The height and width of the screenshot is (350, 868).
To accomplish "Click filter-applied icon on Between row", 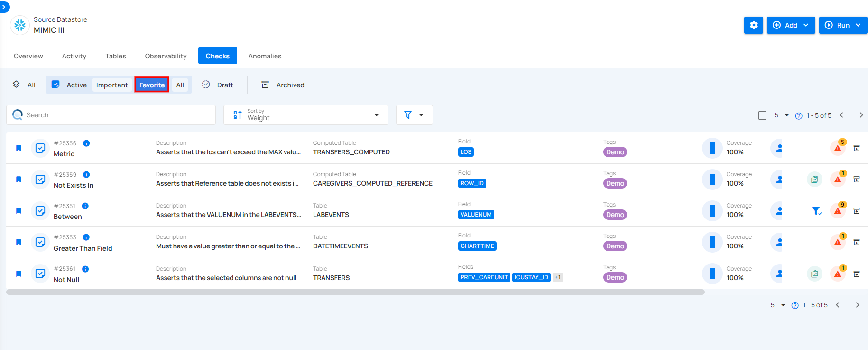I will click(816, 210).
